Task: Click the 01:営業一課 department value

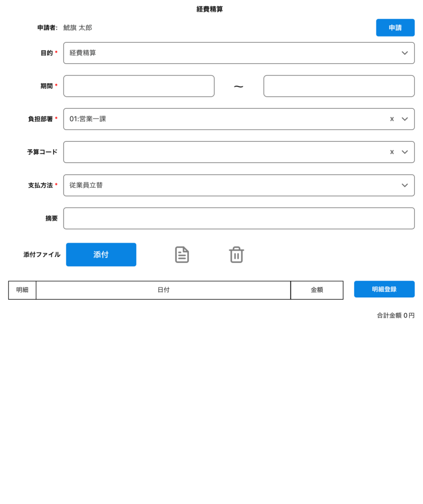Action: pos(88,119)
